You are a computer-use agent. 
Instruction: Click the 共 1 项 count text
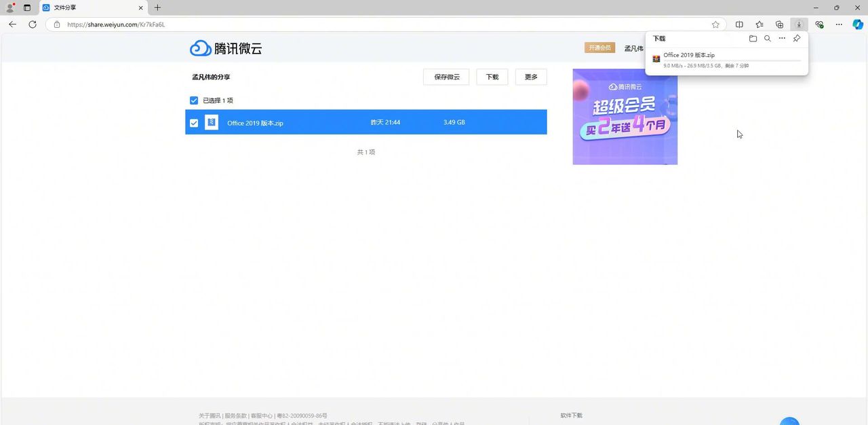click(366, 152)
